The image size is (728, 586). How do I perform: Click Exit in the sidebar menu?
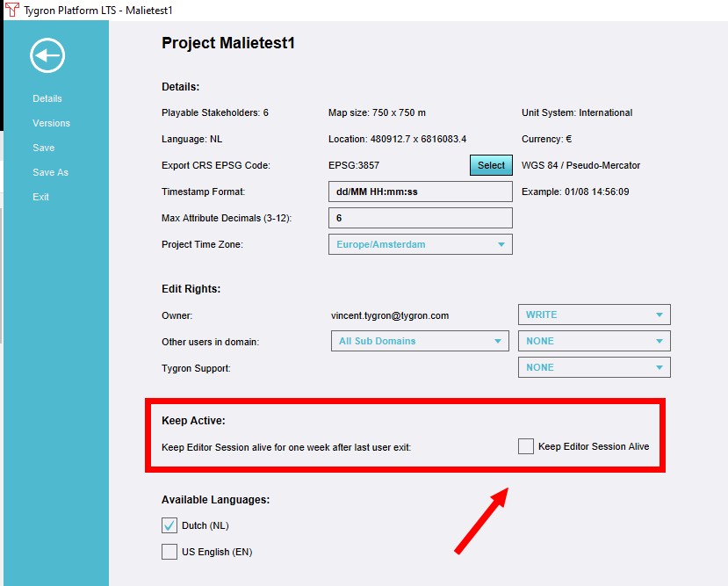pyautogui.click(x=40, y=198)
